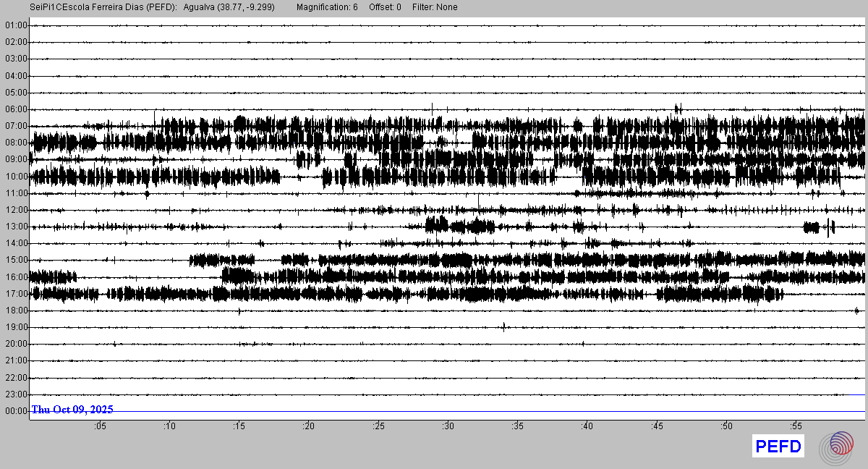Click the 00:00 midnight row label
The height and width of the screenshot is (469, 868).
point(15,411)
